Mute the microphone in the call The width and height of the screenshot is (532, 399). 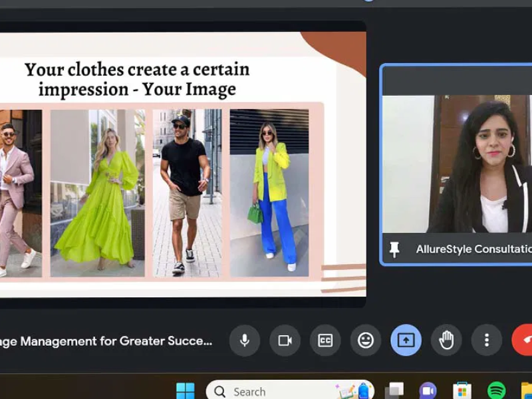coord(244,340)
